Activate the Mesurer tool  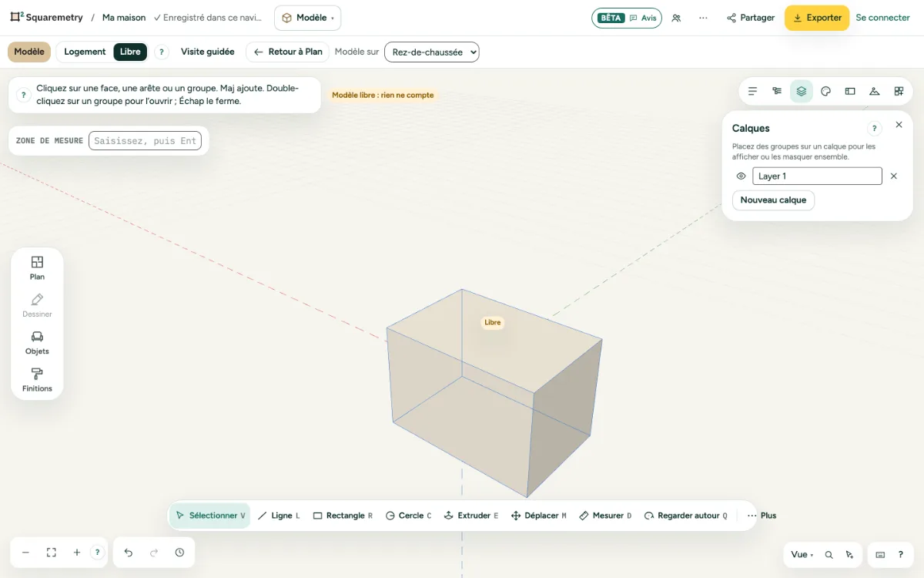tap(605, 516)
